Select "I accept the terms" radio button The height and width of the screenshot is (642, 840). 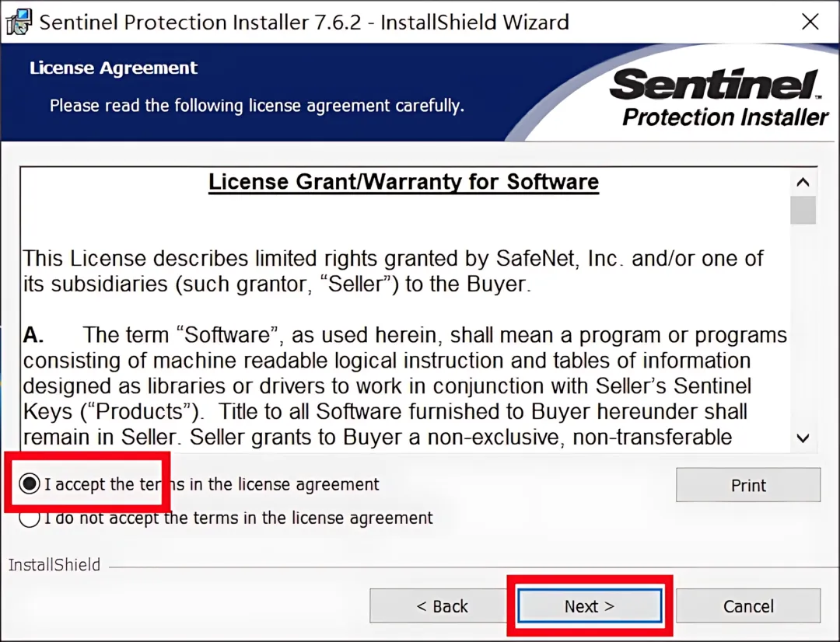[30, 484]
